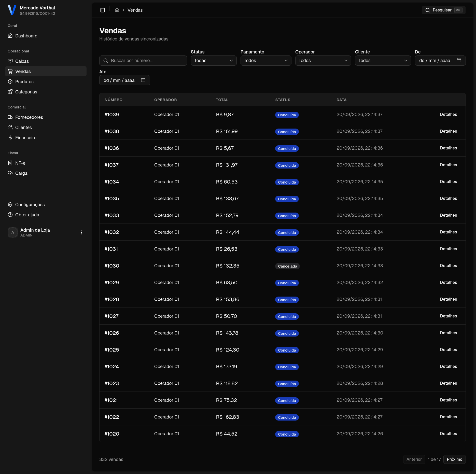Expand the Status dropdown

point(214,61)
